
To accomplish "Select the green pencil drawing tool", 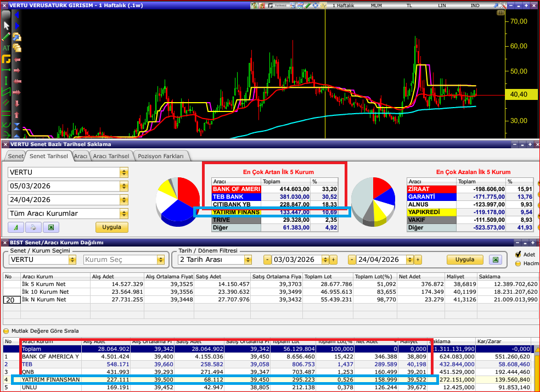I will (x=6, y=37).
